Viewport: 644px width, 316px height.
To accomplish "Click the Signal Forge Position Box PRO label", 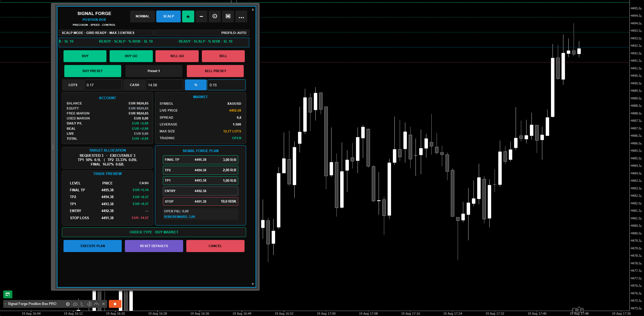I will (32, 304).
